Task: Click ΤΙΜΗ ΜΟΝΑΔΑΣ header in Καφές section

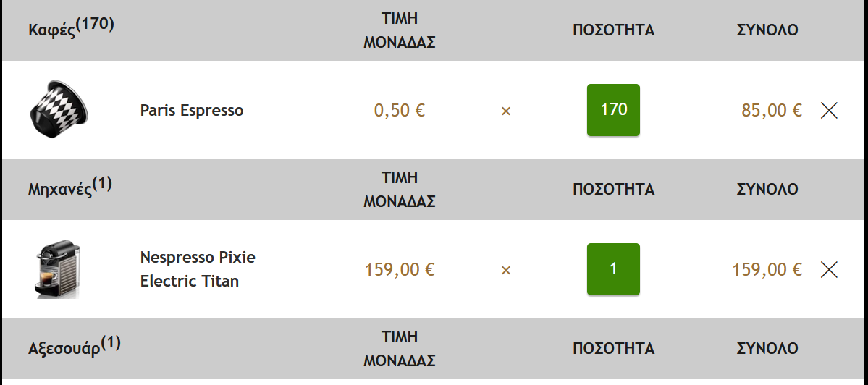Action: 400,30
